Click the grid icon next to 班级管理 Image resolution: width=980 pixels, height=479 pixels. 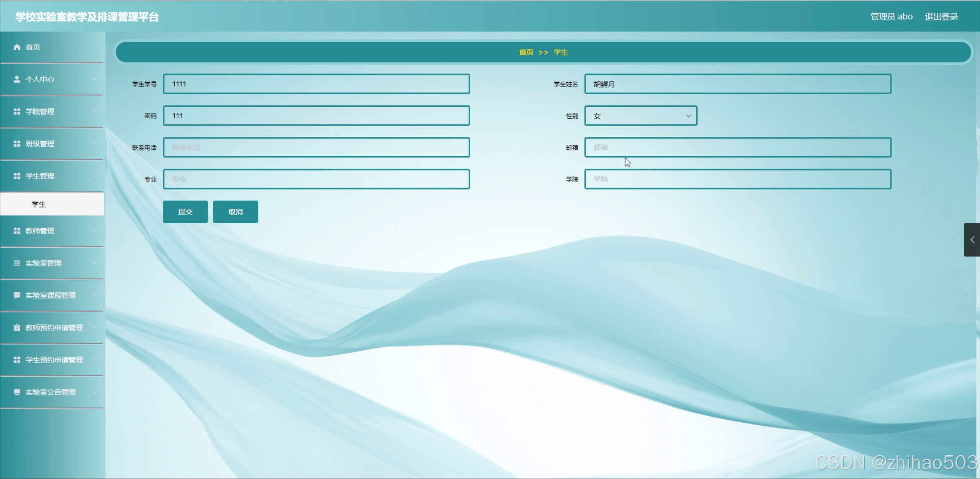[17, 144]
